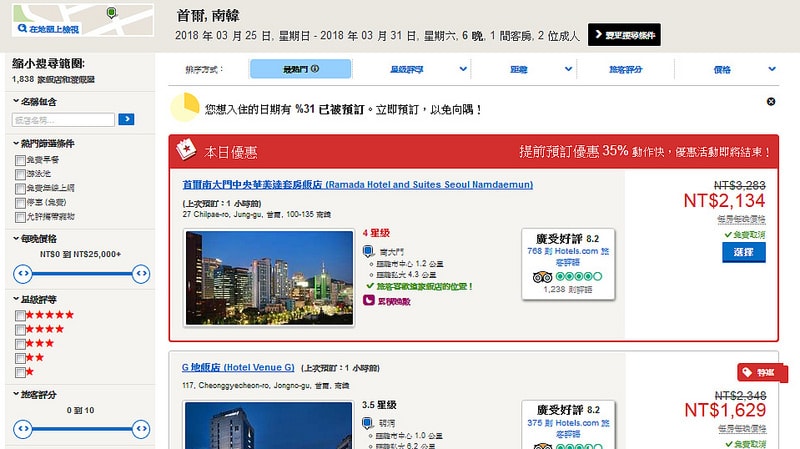Image resolution: width=800 pixels, height=449 pixels.
Task: Click the hotel name search input field
Action: [63, 120]
